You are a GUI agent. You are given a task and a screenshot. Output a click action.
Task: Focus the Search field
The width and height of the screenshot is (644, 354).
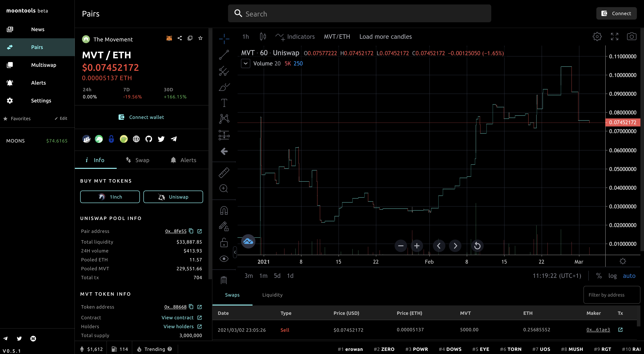359,14
